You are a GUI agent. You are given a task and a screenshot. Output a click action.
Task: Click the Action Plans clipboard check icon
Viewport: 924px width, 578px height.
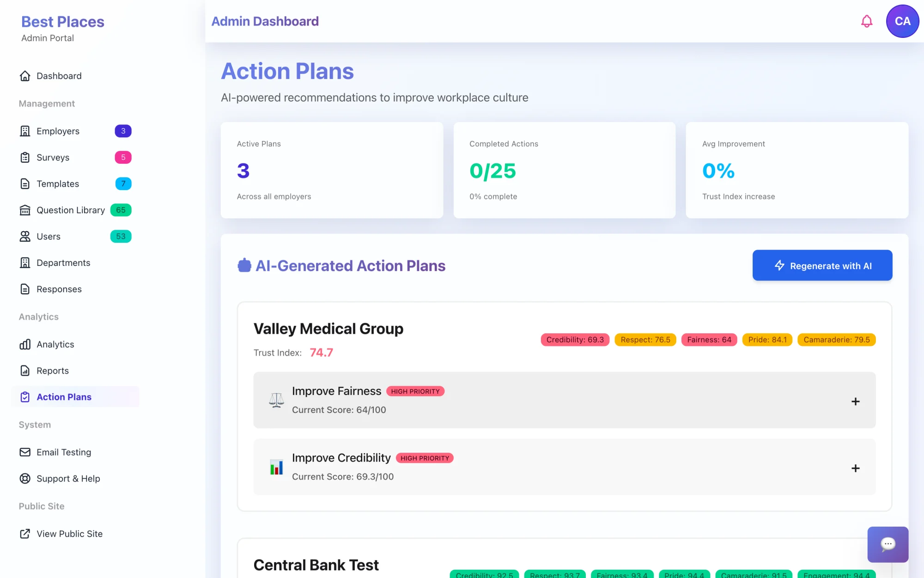(25, 397)
